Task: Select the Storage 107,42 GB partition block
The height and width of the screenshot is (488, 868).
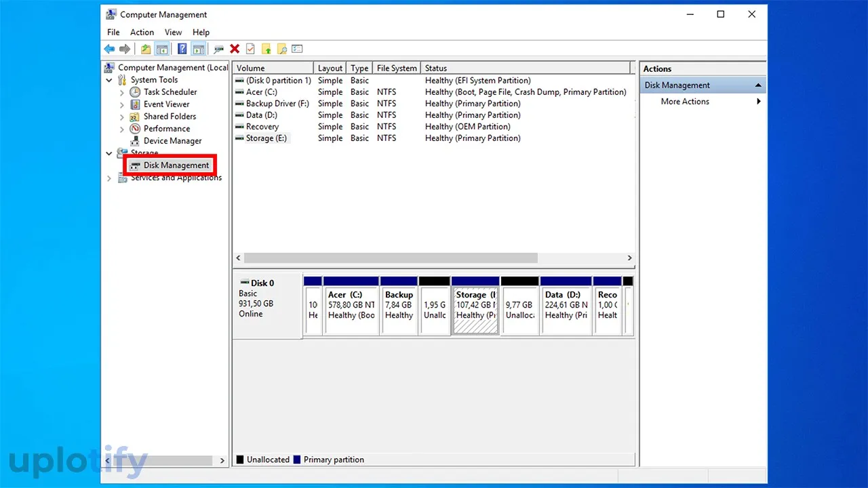Action: (x=475, y=305)
